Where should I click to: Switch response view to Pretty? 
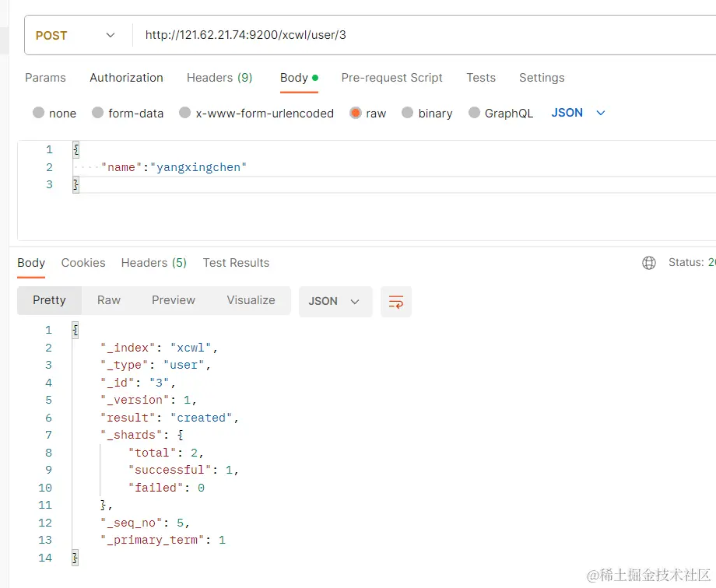point(49,300)
